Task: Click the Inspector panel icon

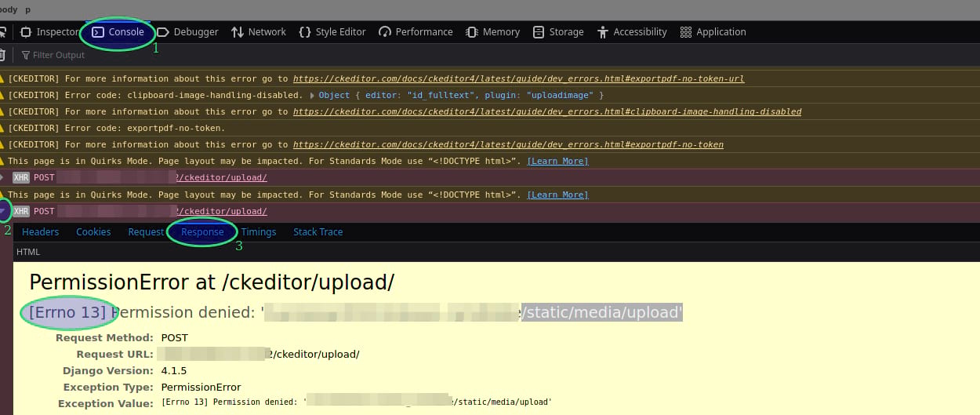Action: tap(26, 32)
